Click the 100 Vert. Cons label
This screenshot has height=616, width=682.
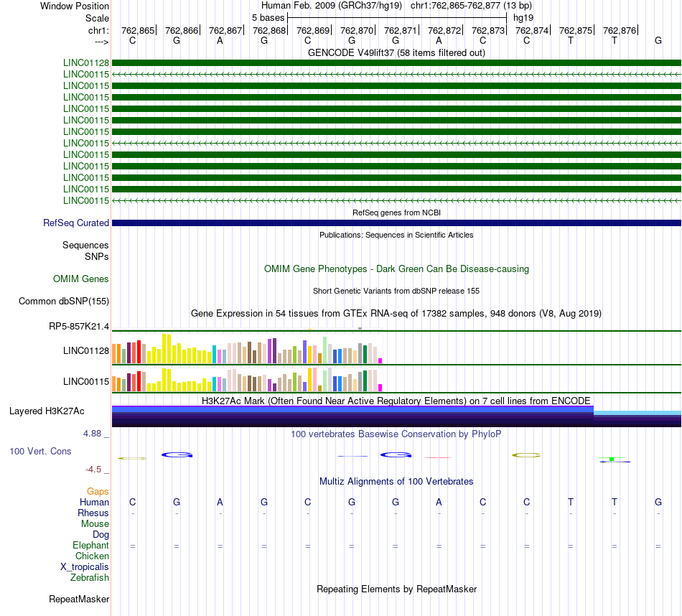point(40,451)
